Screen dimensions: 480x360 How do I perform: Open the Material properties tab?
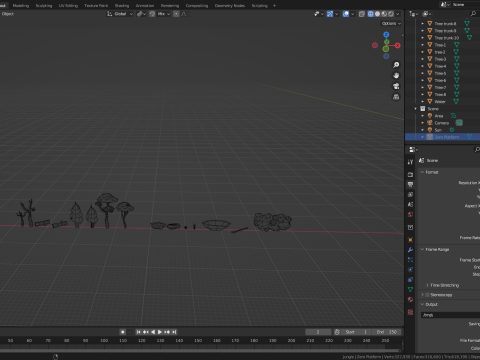point(410,300)
